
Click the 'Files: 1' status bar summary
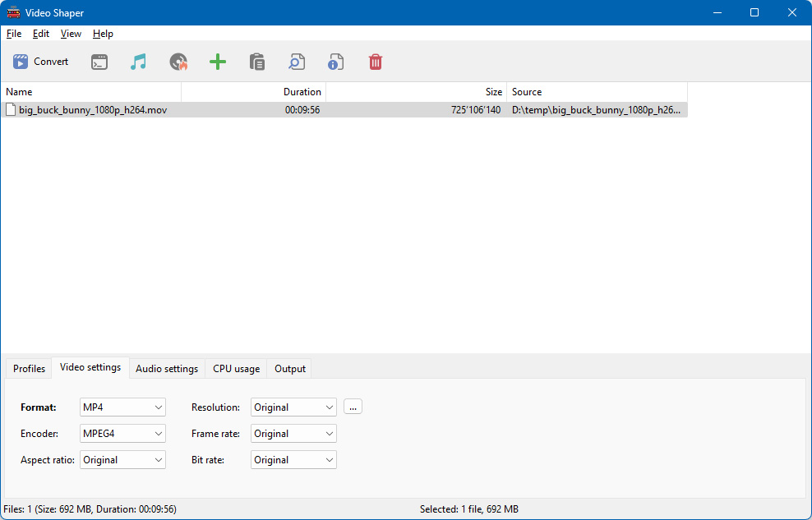tap(90, 509)
